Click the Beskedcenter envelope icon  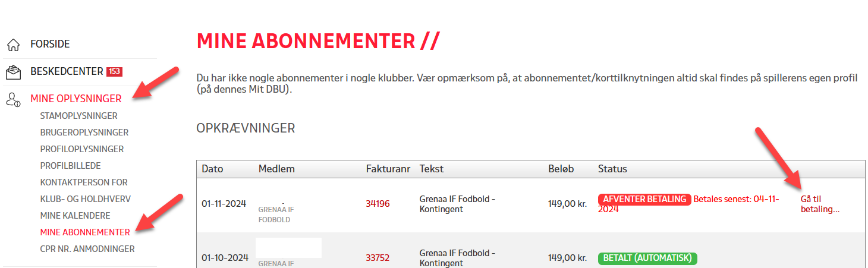point(13,72)
